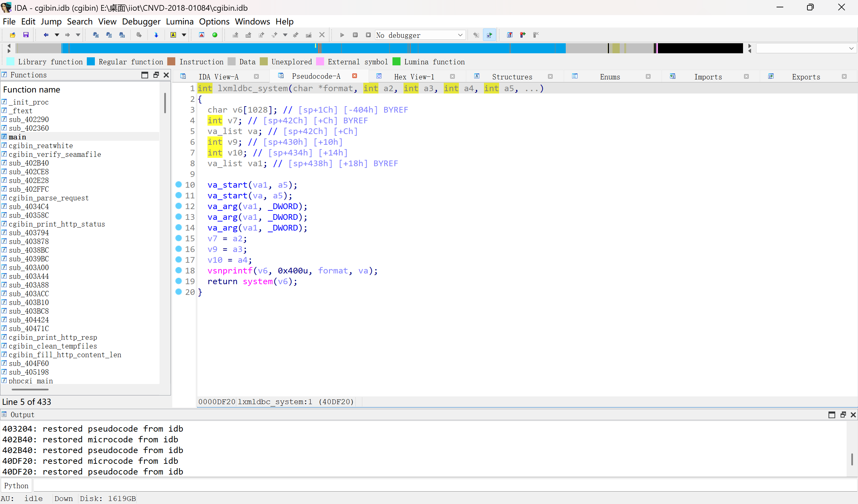858x504 pixels.
Task: Click the breakpoint list toolbar icon
Action: coord(510,35)
